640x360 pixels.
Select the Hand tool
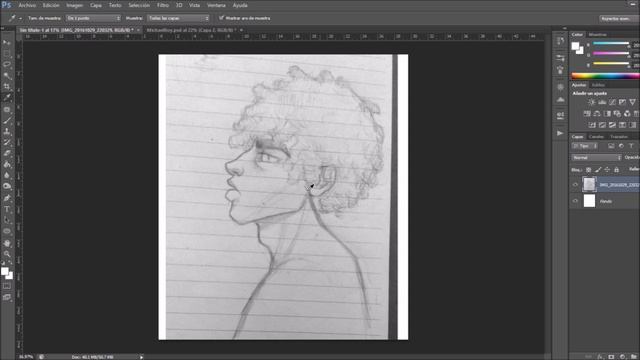[7, 243]
